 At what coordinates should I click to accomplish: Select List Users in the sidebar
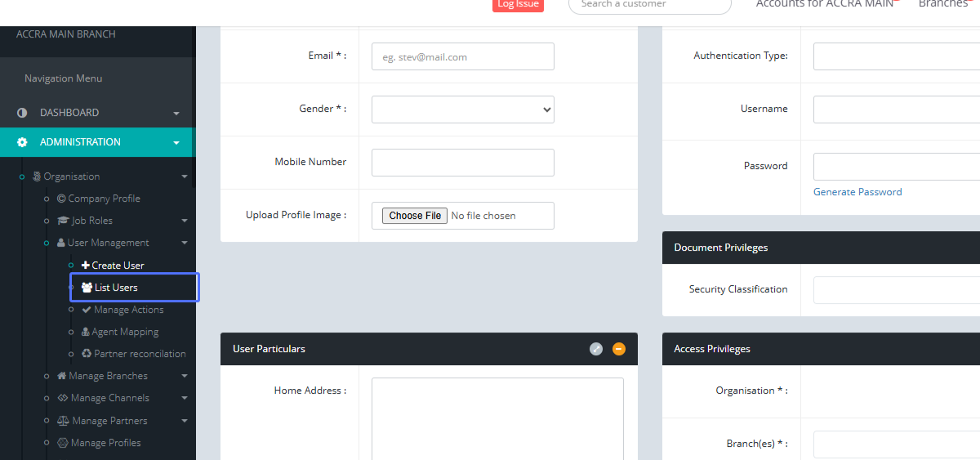(115, 288)
